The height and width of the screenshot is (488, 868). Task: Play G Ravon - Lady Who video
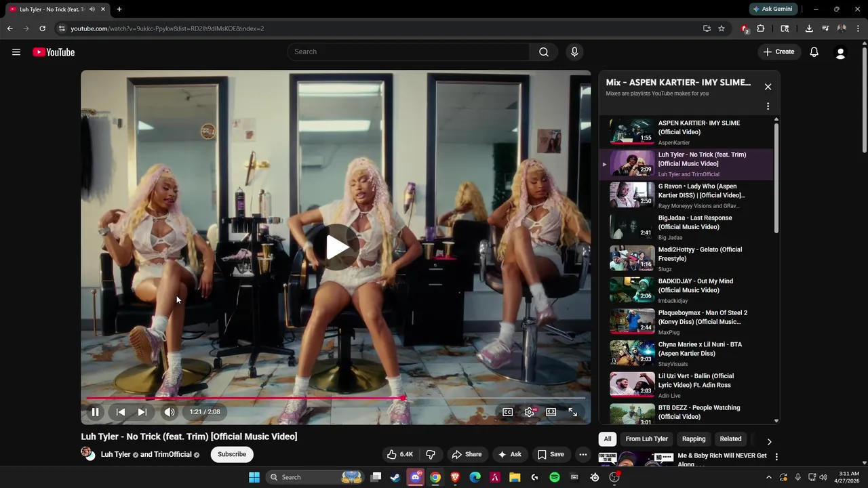click(686, 195)
